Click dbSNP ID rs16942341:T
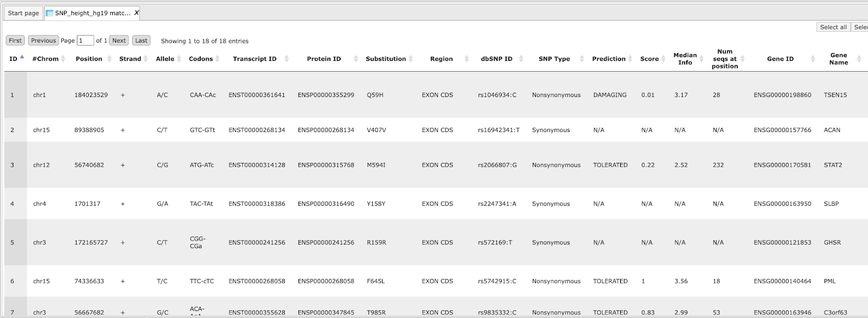 [x=499, y=130]
